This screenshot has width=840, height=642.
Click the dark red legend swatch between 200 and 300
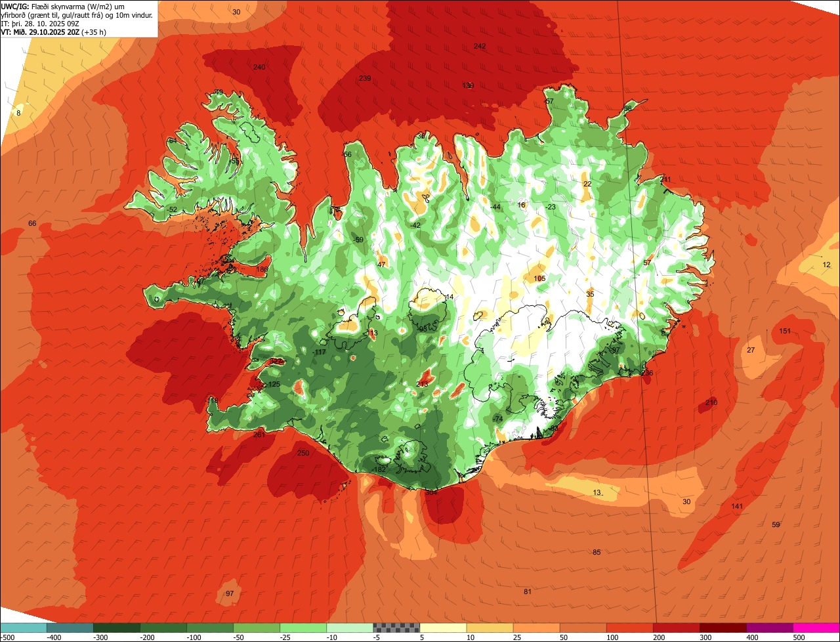[677, 628]
